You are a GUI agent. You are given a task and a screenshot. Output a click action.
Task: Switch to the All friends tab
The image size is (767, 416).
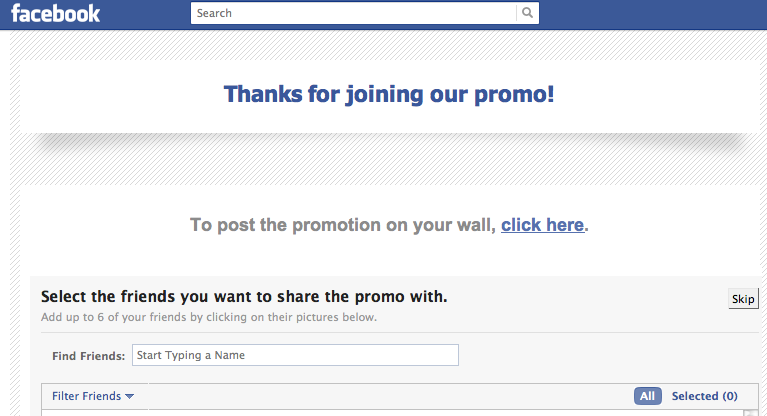click(x=647, y=396)
